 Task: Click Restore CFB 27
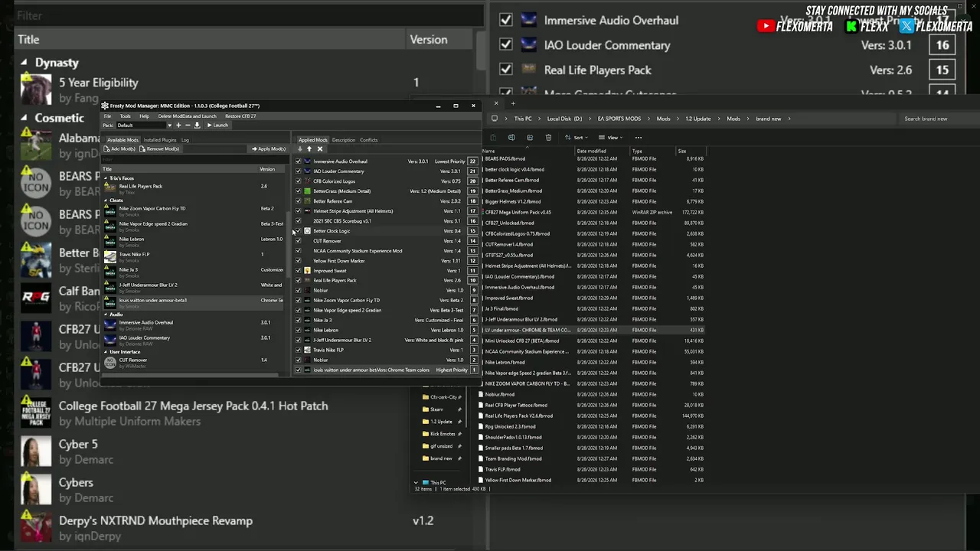click(240, 116)
